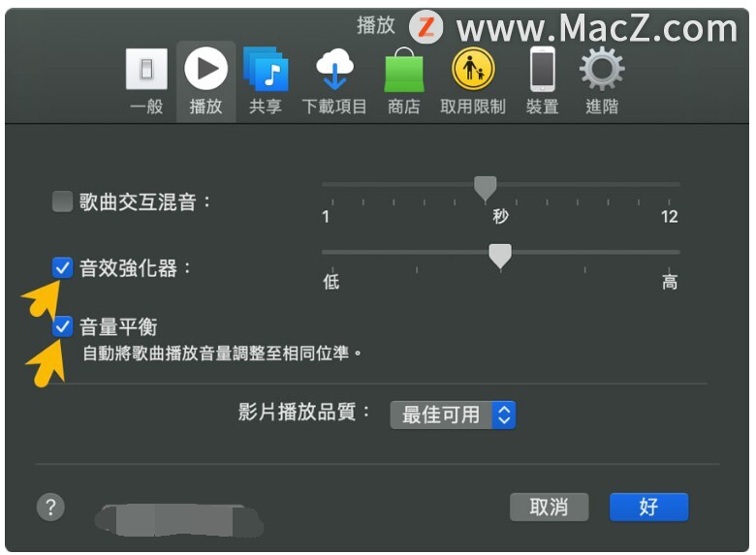This screenshot has height=555, width=756.
Task: Open the 裝置 (Devices) iPhone pane
Action: (x=543, y=81)
